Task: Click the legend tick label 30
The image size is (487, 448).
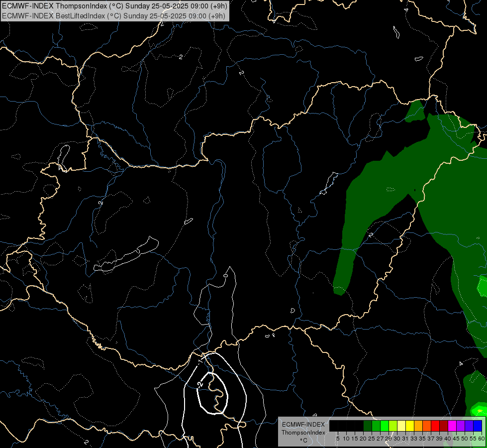Action: tap(397, 439)
